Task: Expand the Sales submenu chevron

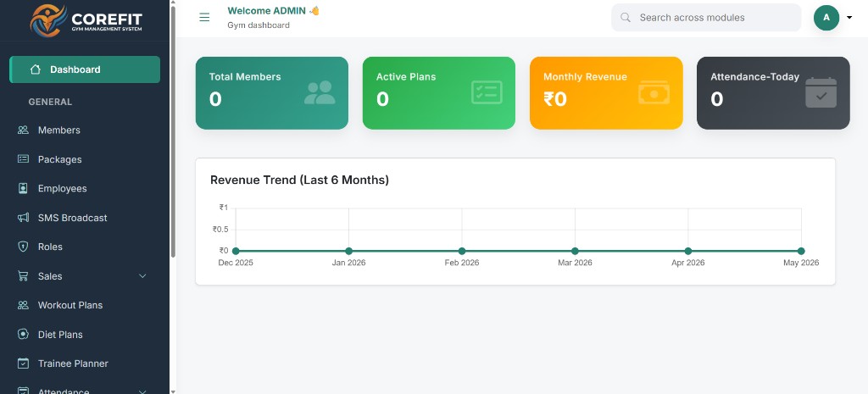Action: (142, 275)
